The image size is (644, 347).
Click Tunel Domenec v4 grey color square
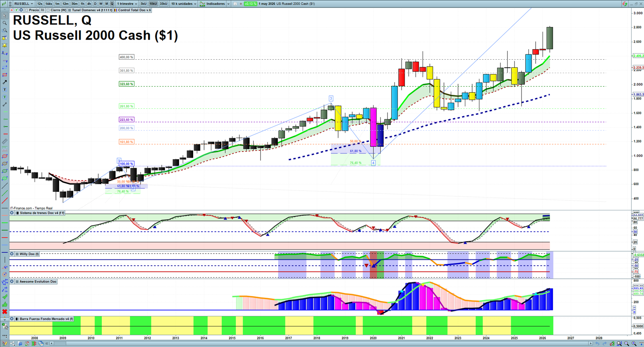pyautogui.click(x=69, y=10)
